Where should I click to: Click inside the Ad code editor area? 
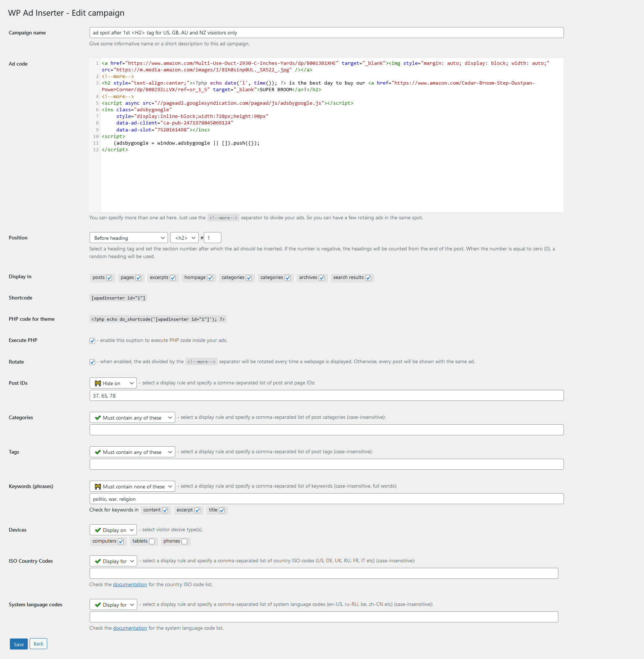(x=326, y=135)
